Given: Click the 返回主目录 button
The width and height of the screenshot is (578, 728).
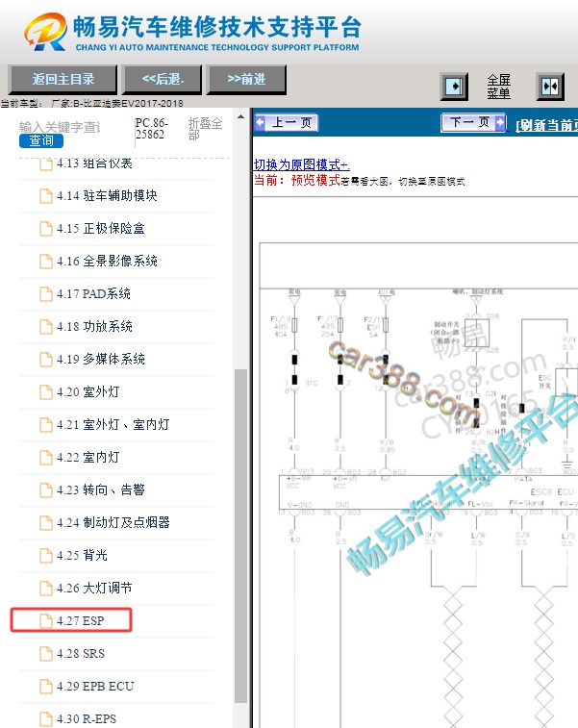Looking at the screenshot, I should pyautogui.click(x=63, y=80).
